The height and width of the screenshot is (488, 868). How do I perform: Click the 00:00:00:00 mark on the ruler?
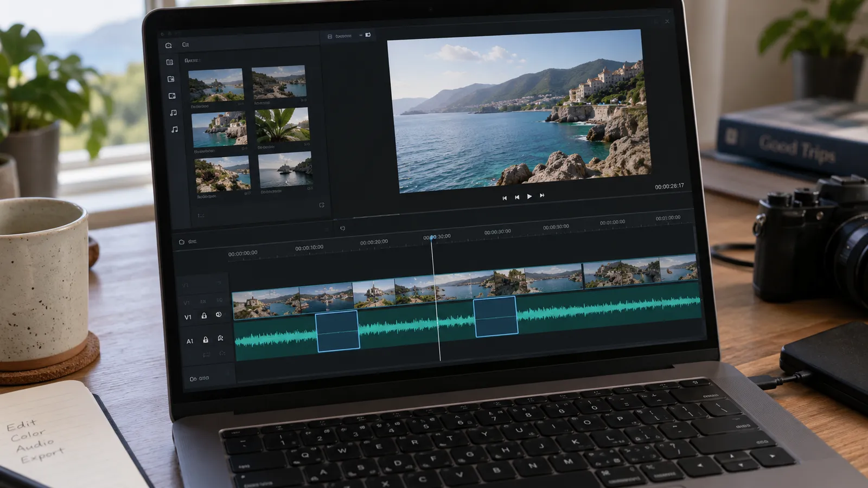tap(242, 253)
